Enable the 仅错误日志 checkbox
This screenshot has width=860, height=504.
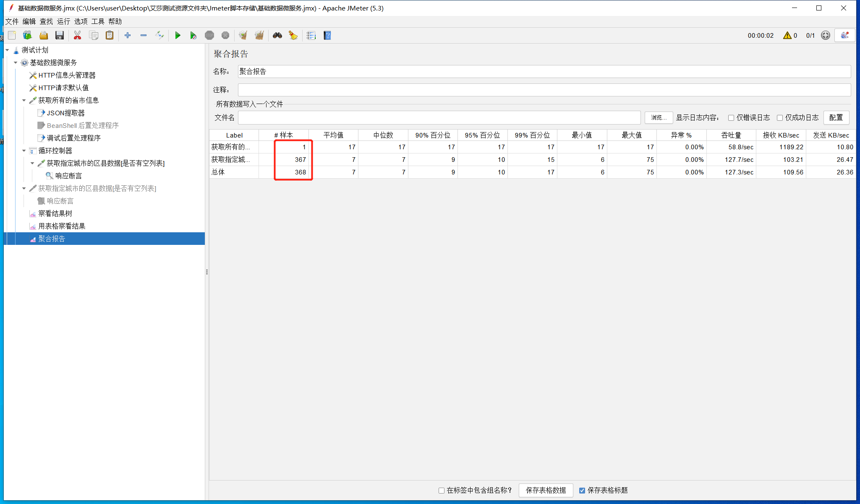pyautogui.click(x=731, y=118)
